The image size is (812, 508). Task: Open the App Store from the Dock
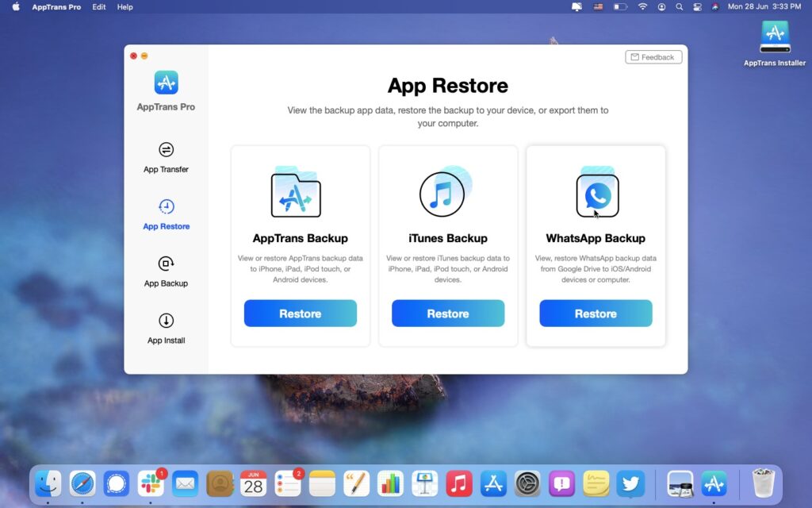click(x=492, y=483)
